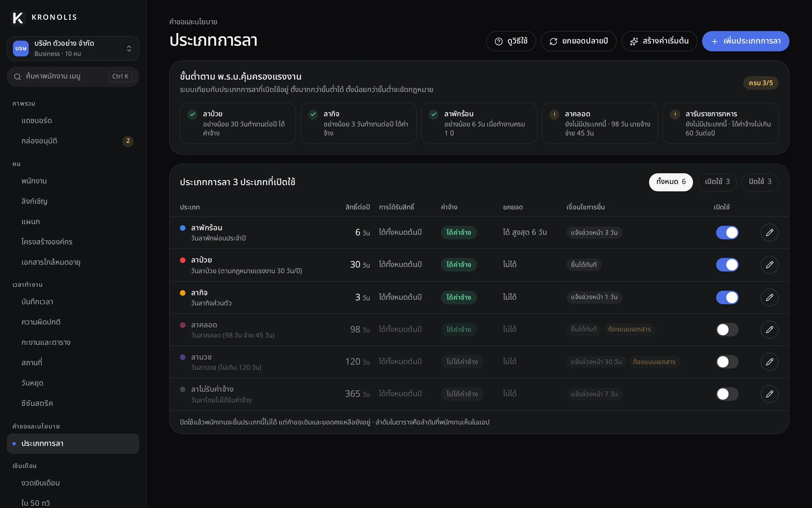Image resolution: width=812 pixels, height=508 pixels.
Task: Click blue color dot of ลาพักร้อน
Action: pyautogui.click(x=182, y=228)
